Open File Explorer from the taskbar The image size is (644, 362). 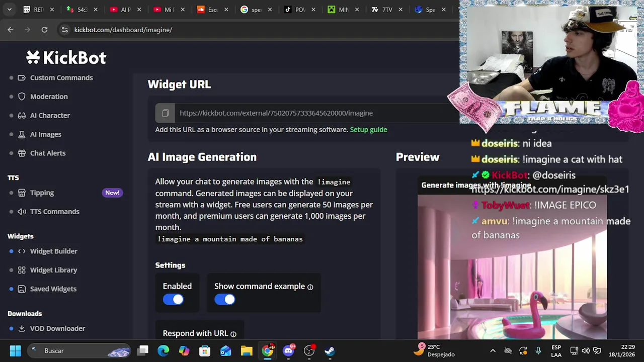(247, 351)
